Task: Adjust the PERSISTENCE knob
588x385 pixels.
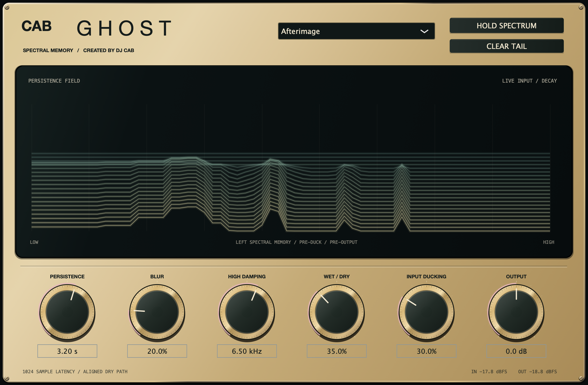Action: [67, 312]
